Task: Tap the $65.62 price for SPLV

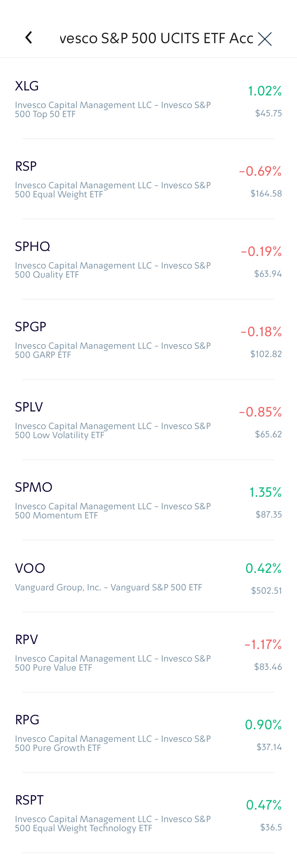Action: 268,434
